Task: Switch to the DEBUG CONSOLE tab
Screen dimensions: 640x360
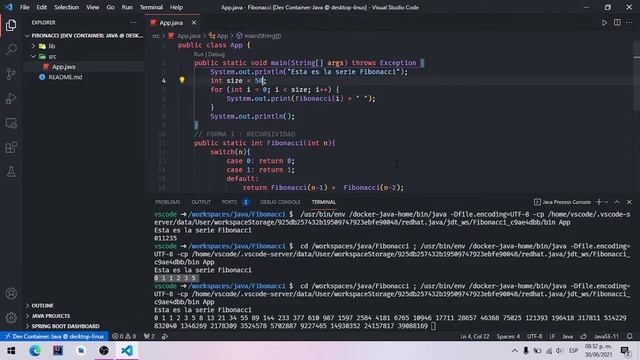Action: (280, 202)
